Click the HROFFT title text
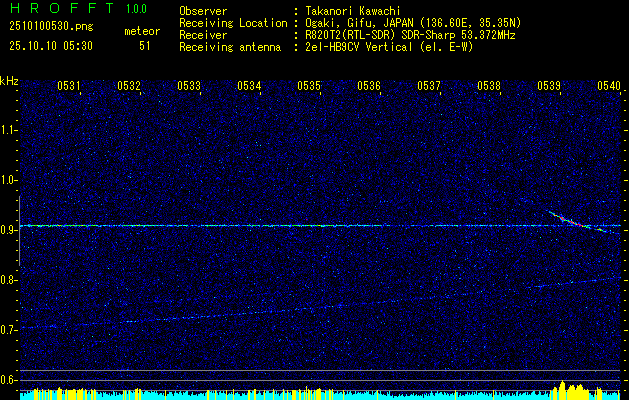This screenshot has height=400, width=629. click(x=62, y=9)
